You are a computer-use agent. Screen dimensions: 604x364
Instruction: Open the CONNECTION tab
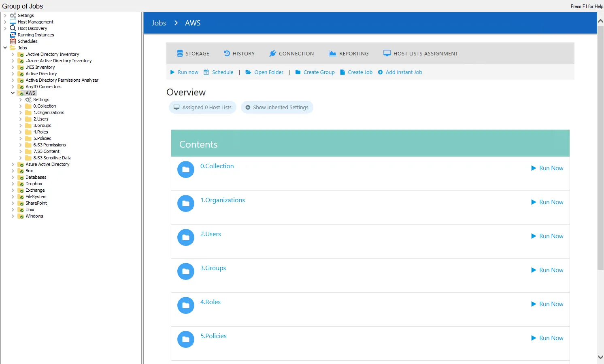pos(291,53)
